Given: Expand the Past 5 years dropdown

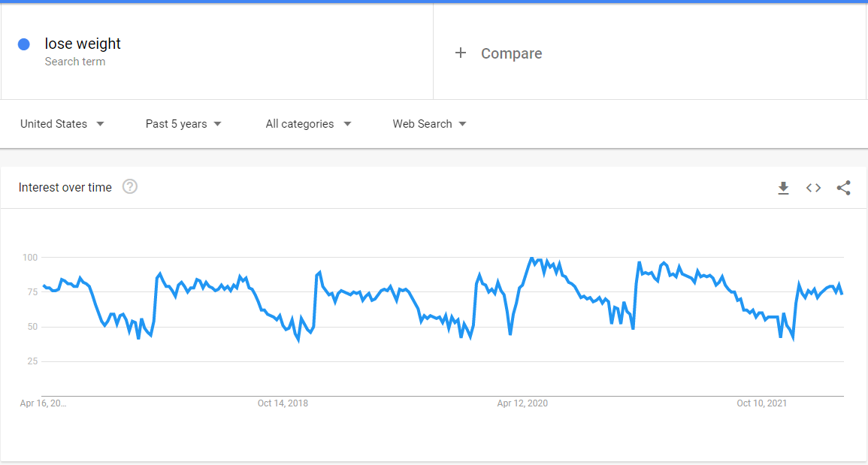Looking at the screenshot, I should (x=184, y=124).
